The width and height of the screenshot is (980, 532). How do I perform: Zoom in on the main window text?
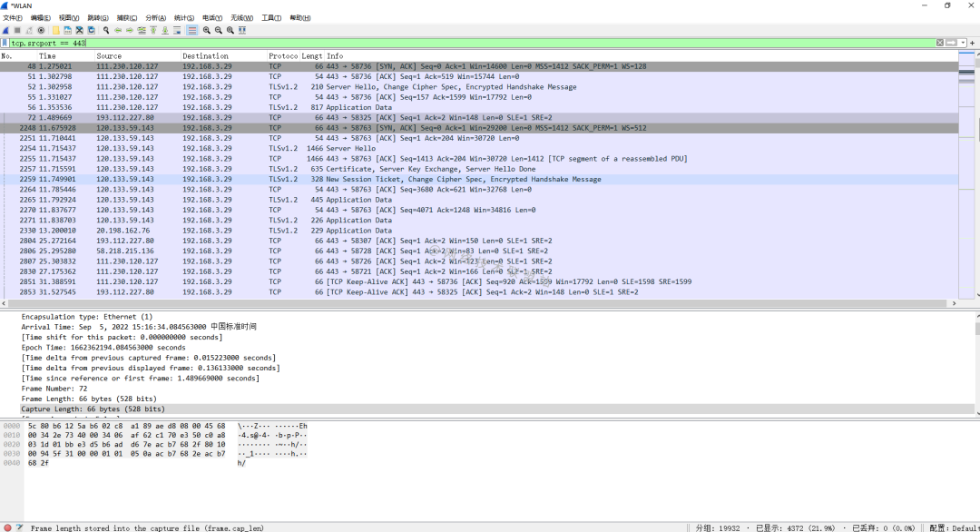207,30
